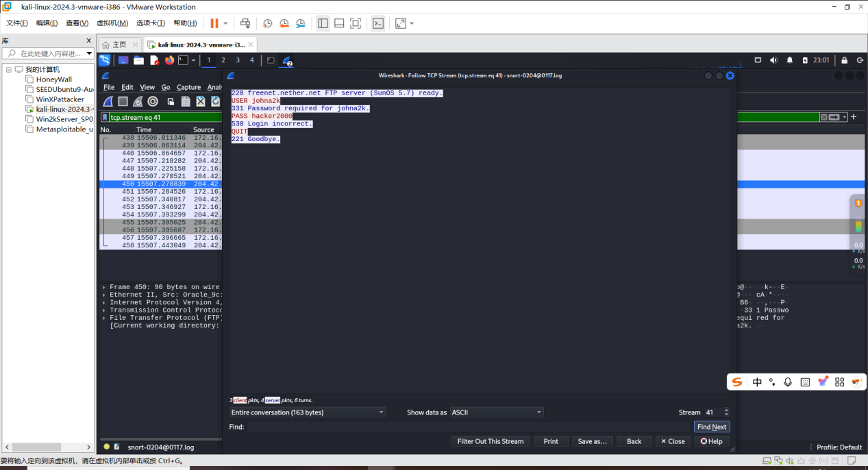The height and width of the screenshot is (470, 868).
Task: Open the Show data as ASCII dropdown
Action: (497, 412)
